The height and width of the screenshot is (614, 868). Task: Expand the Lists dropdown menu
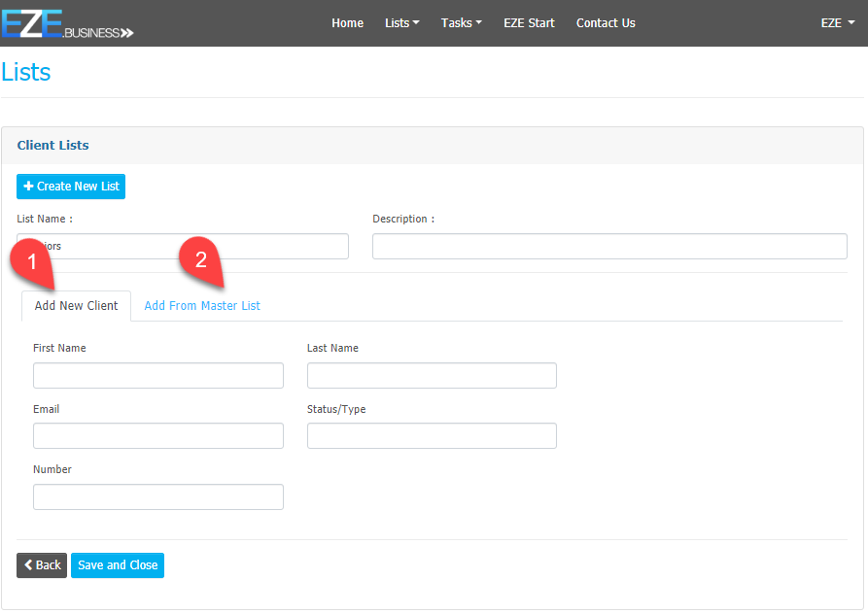401,23
